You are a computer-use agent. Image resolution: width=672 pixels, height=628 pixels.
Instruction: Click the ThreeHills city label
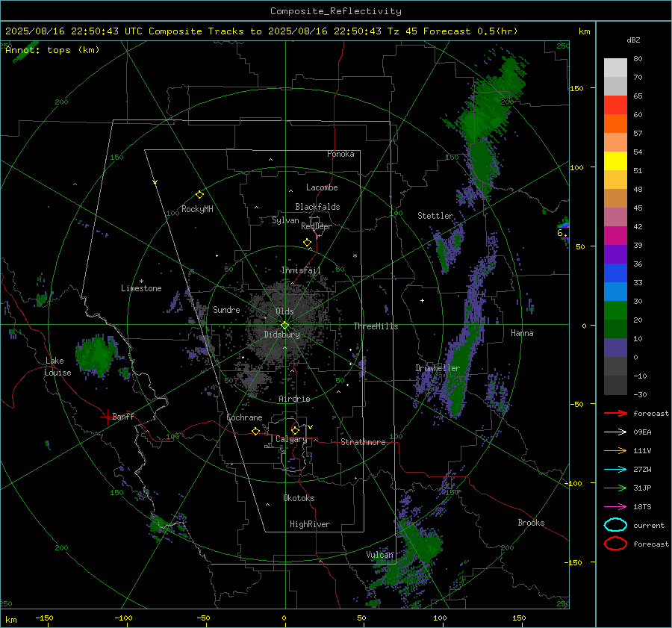click(x=376, y=326)
